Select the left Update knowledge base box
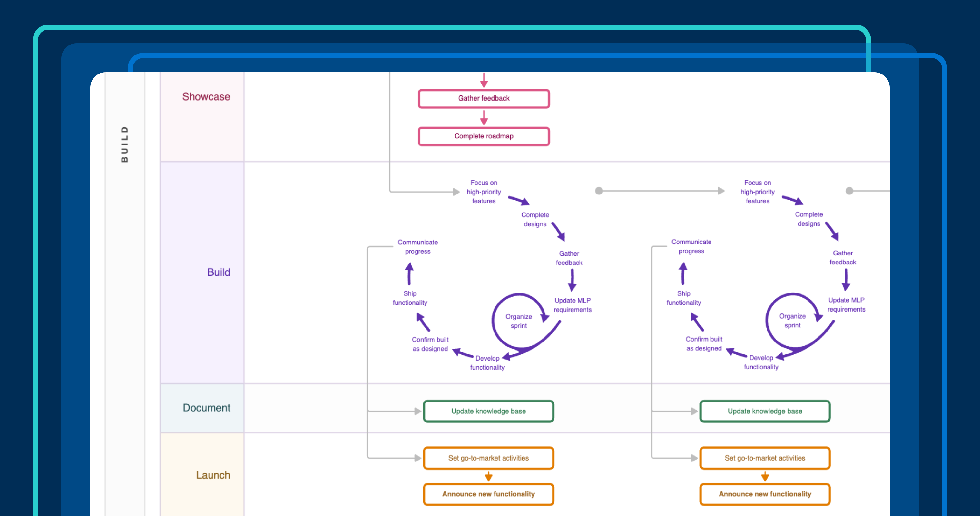Image resolution: width=980 pixels, height=516 pixels. (488, 411)
